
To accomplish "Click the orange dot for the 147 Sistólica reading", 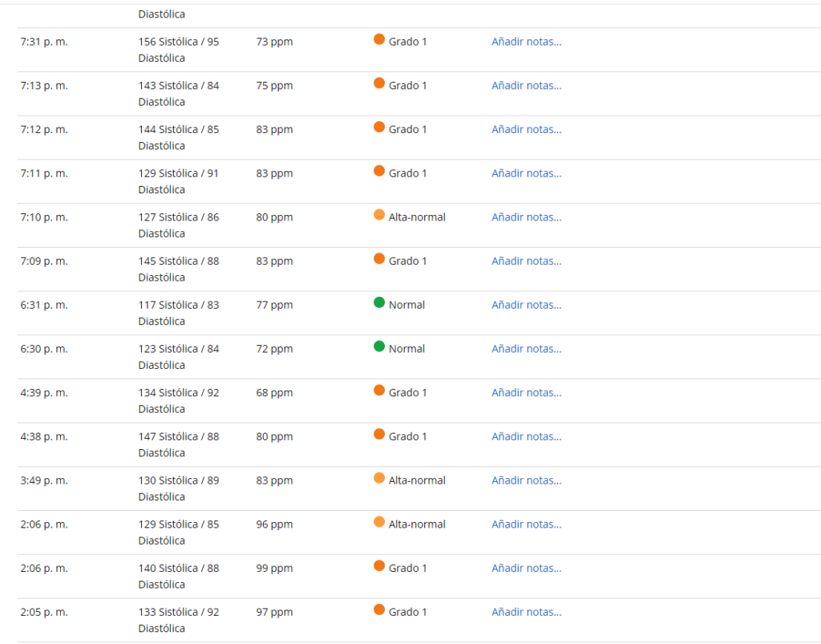I will point(379,434).
